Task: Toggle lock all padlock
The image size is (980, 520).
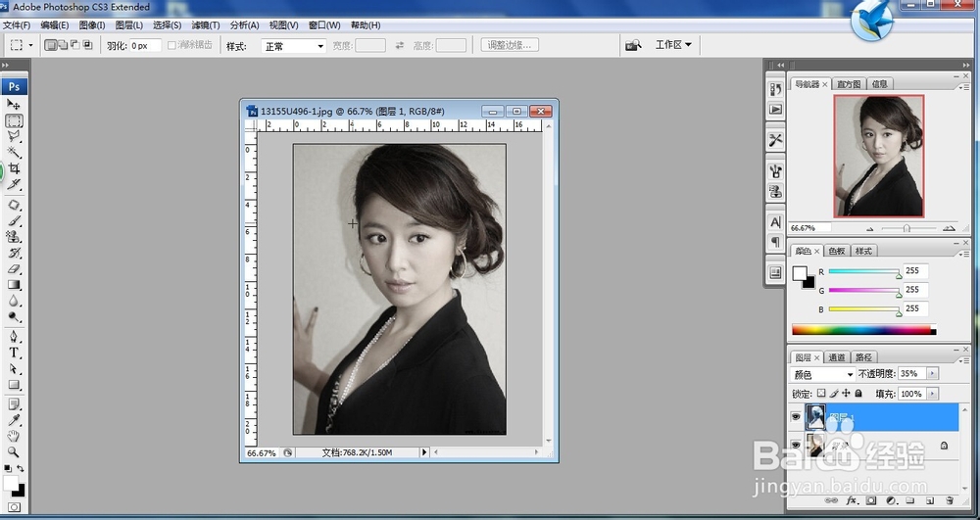Action: click(x=858, y=394)
